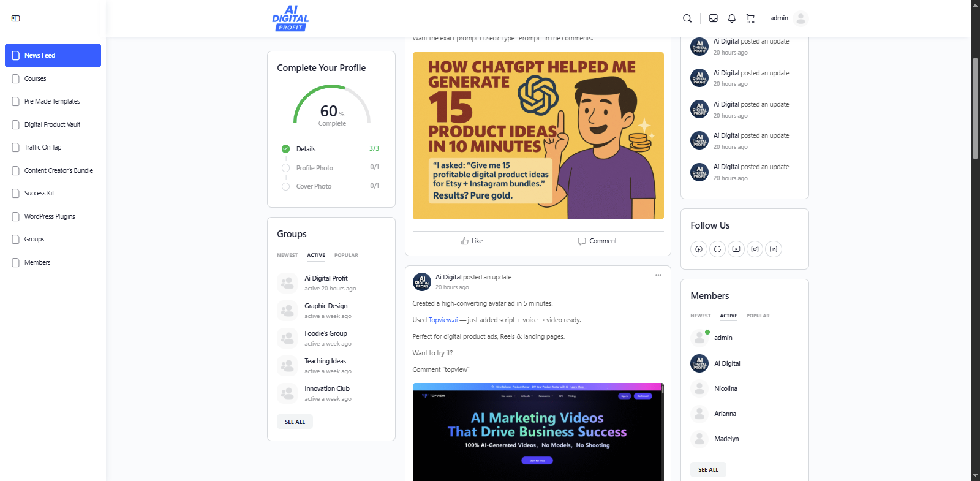Click the notifications bell icon
Viewport: 980px width, 481px height.
pos(732,18)
